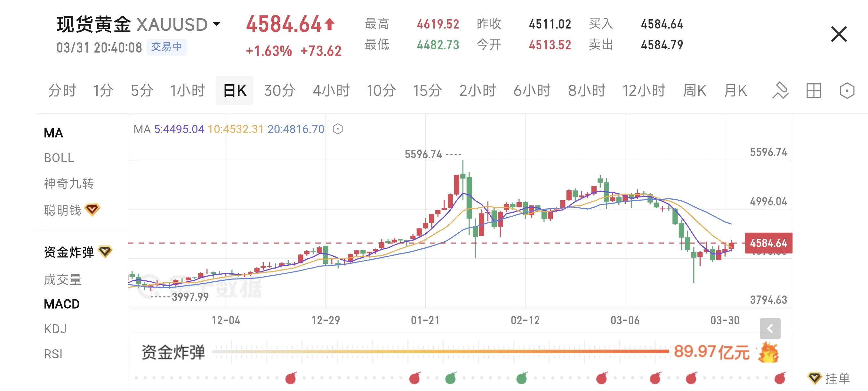Click the 资金炸弹 gradient progress bar
868x391 pixels.
(x=440, y=352)
